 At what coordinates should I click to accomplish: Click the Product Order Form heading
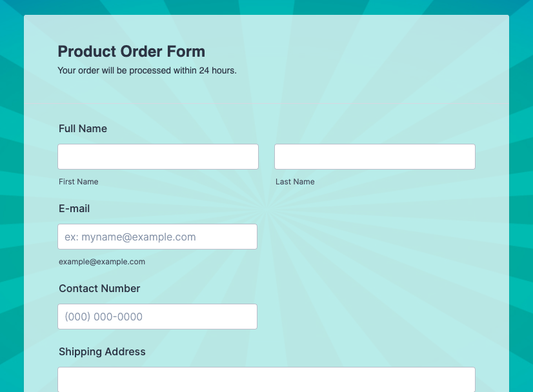(x=132, y=52)
